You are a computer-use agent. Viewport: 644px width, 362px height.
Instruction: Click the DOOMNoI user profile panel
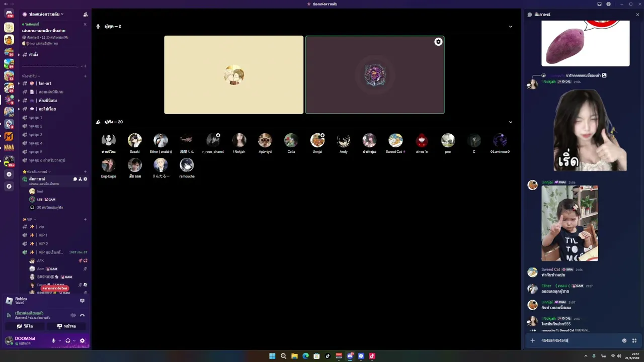(x=26, y=340)
